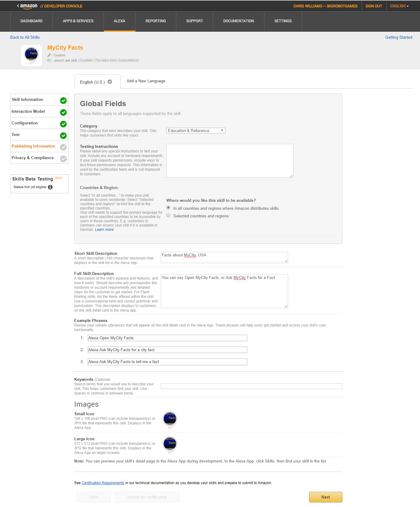
Task: Click the Full Skill Description text area
Action: pos(224,291)
